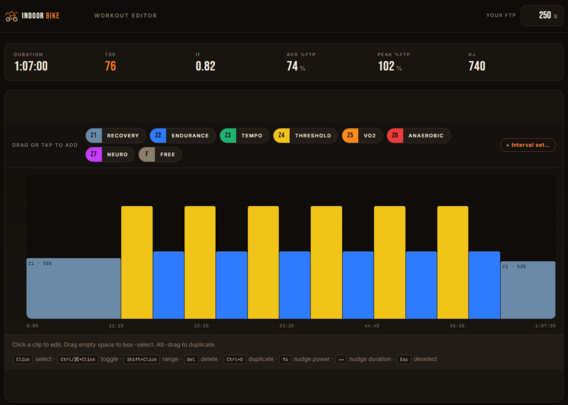The height and width of the screenshot is (405, 568).
Task: Click the PEAK %FTP value 102
Action: pyautogui.click(x=386, y=66)
